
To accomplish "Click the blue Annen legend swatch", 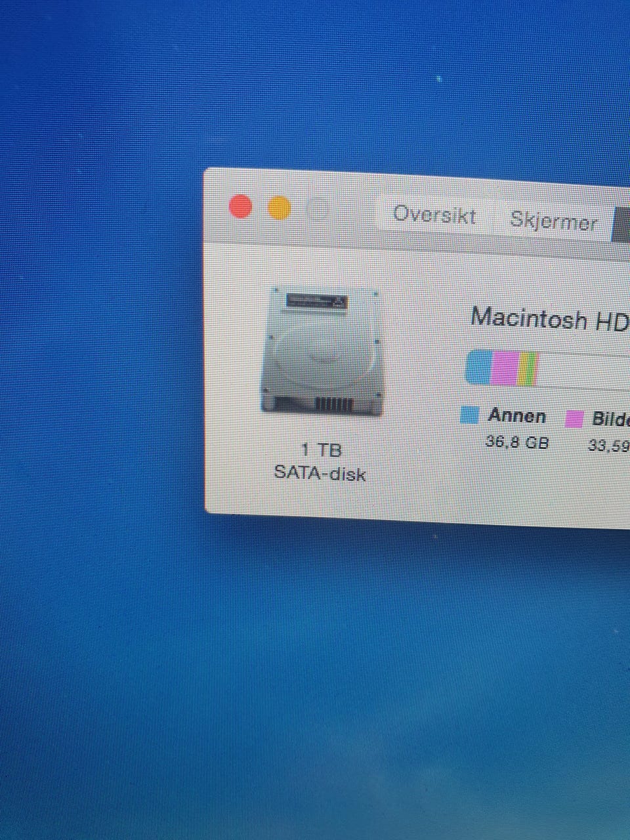I will (x=470, y=415).
